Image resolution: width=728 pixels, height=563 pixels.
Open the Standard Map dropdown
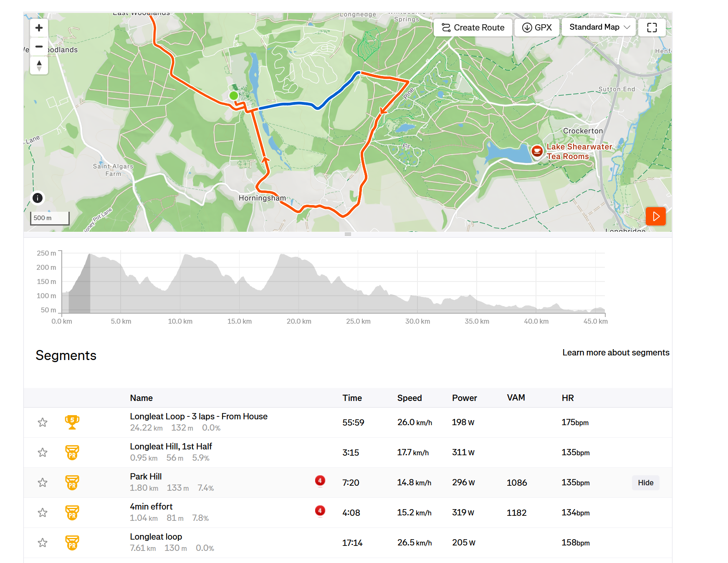[599, 27]
